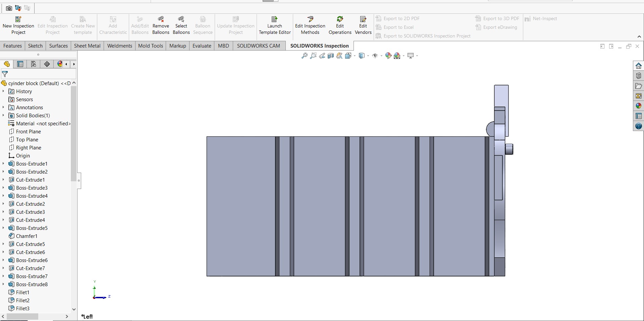Open DisplayManager tab
This screenshot has width=644, height=321.
tap(60, 64)
